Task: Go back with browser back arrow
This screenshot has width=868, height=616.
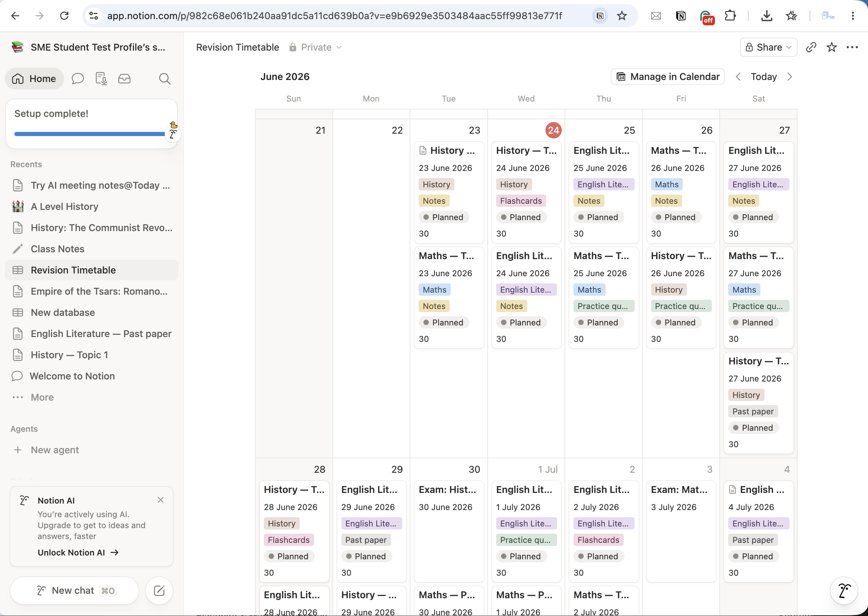Action: pyautogui.click(x=15, y=15)
